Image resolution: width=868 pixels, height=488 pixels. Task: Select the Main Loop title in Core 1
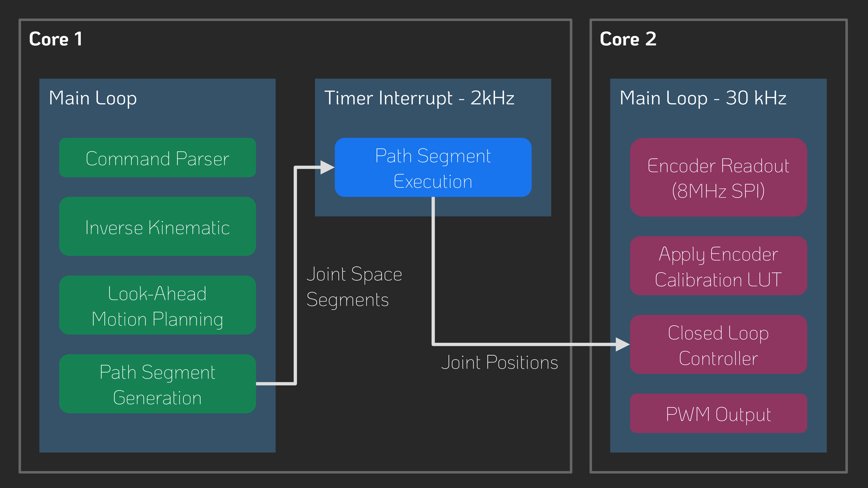(x=93, y=98)
